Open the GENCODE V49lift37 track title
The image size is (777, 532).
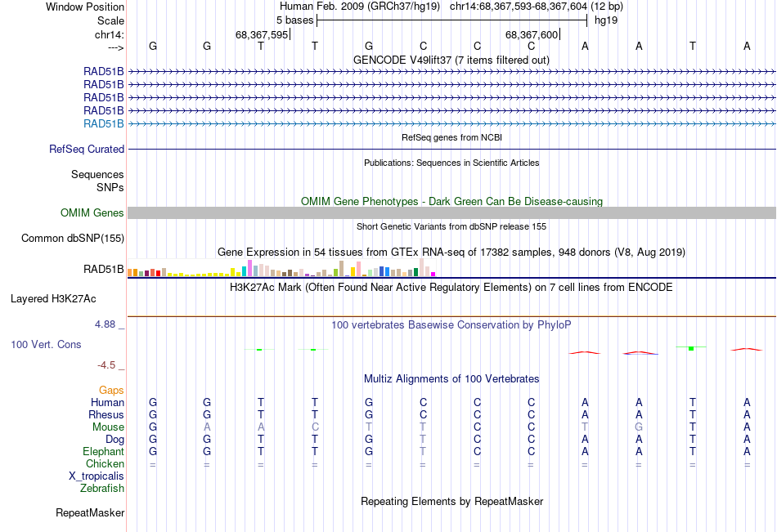(451, 60)
